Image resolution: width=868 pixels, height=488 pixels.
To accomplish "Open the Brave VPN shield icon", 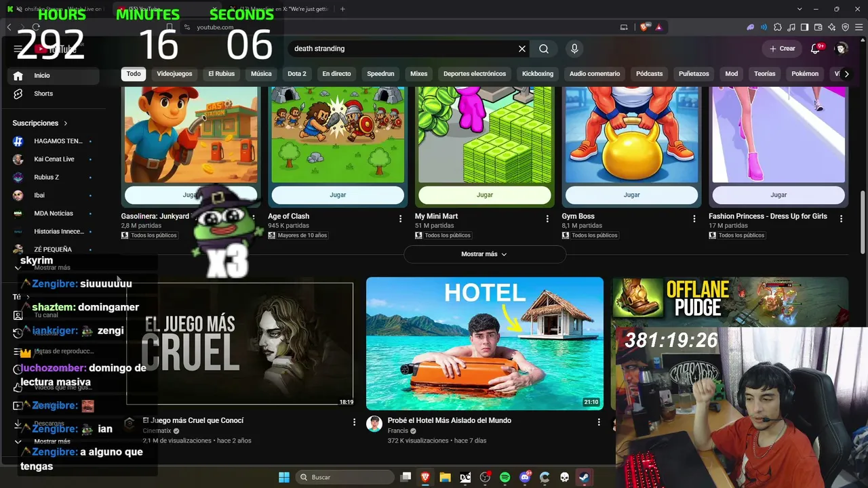I will [846, 27].
